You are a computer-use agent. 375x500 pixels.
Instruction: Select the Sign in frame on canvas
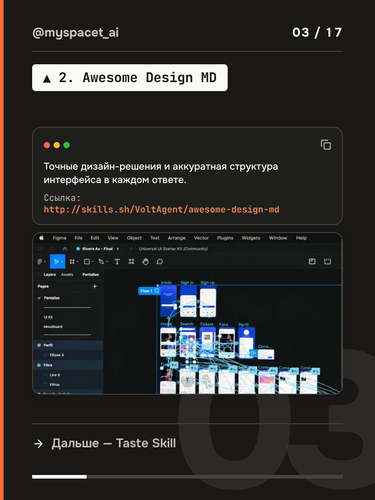click(188, 301)
